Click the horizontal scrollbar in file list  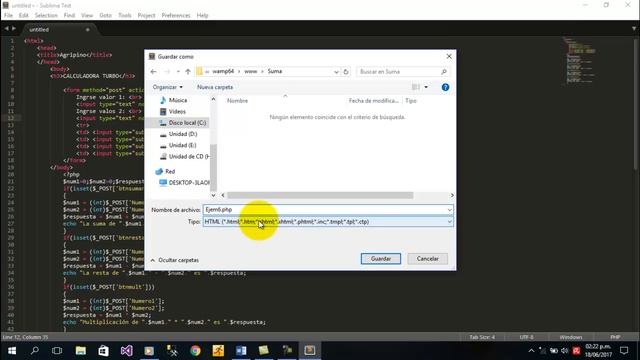tap(320, 196)
